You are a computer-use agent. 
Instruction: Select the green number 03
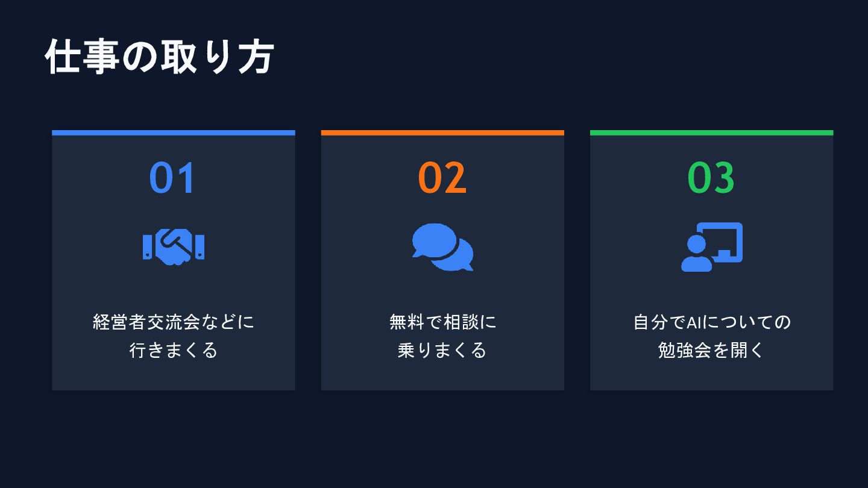coord(711,178)
